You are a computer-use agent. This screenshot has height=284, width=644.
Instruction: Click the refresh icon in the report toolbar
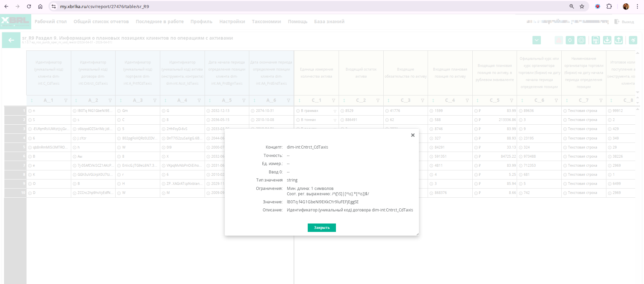tap(570, 40)
